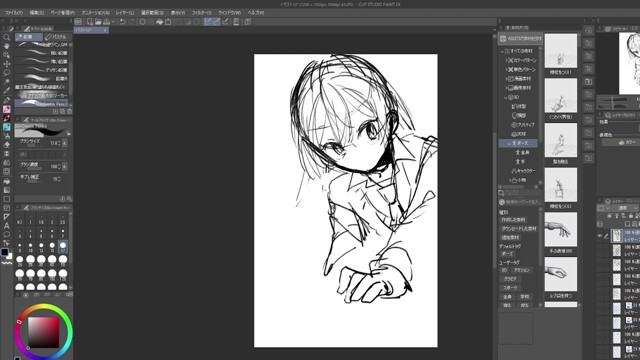Open CLIP STUDIO grid icon in command bar

point(78,22)
